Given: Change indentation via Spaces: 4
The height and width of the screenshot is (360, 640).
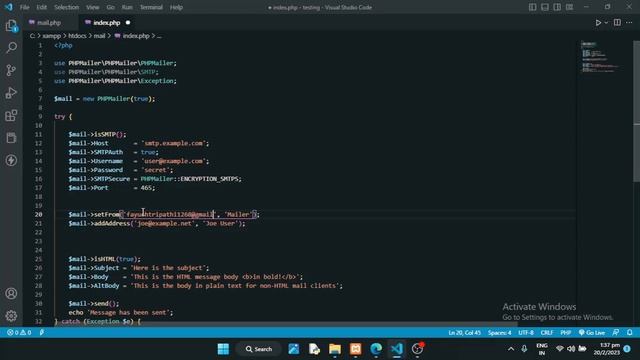Looking at the screenshot, I should 499,333.
